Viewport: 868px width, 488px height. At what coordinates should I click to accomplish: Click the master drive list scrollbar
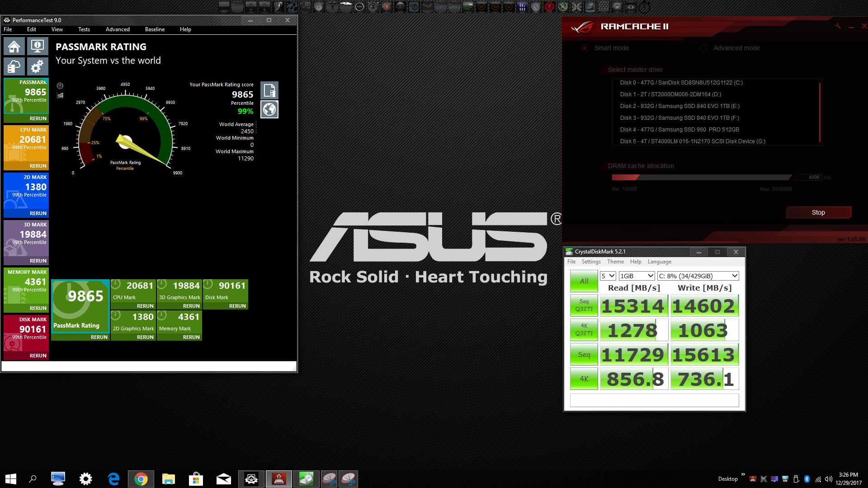820,112
